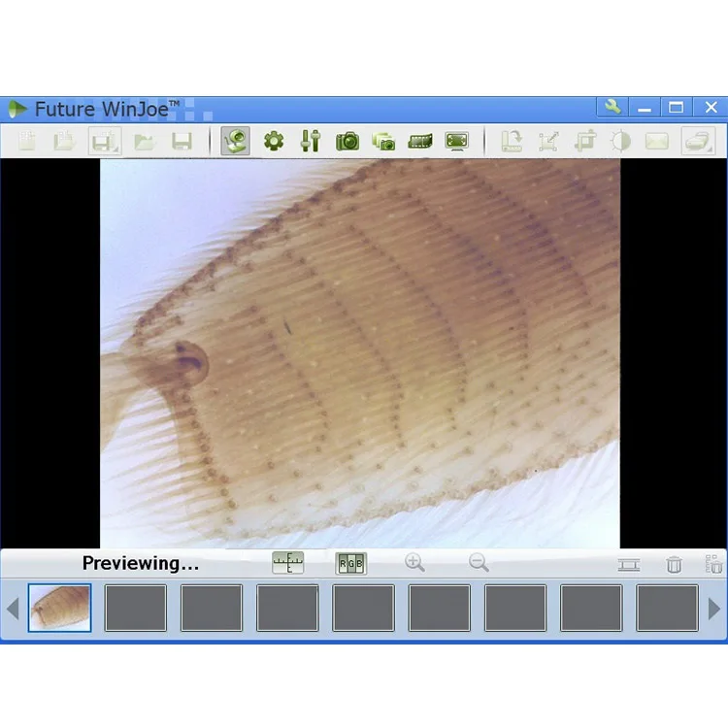Click the microscope preview image
The height and width of the screenshot is (728, 728).
tap(360, 353)
